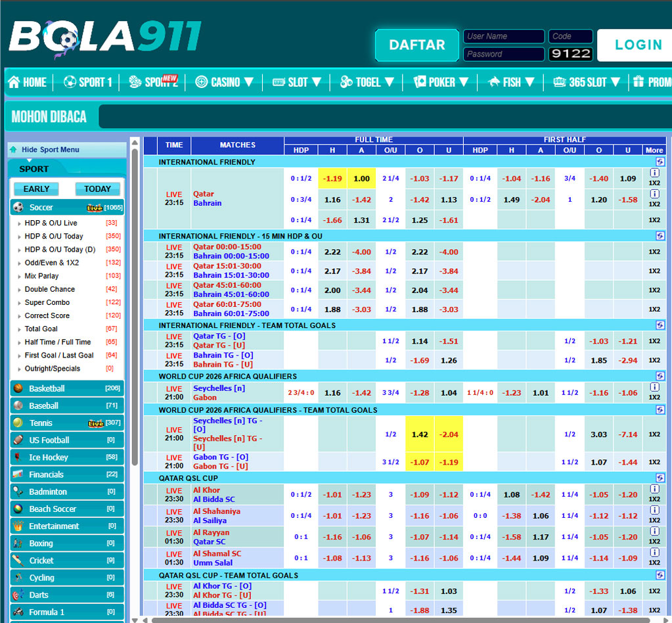
Task: Expand the CASINO dropdown menu
Action: tap(224, 82)
